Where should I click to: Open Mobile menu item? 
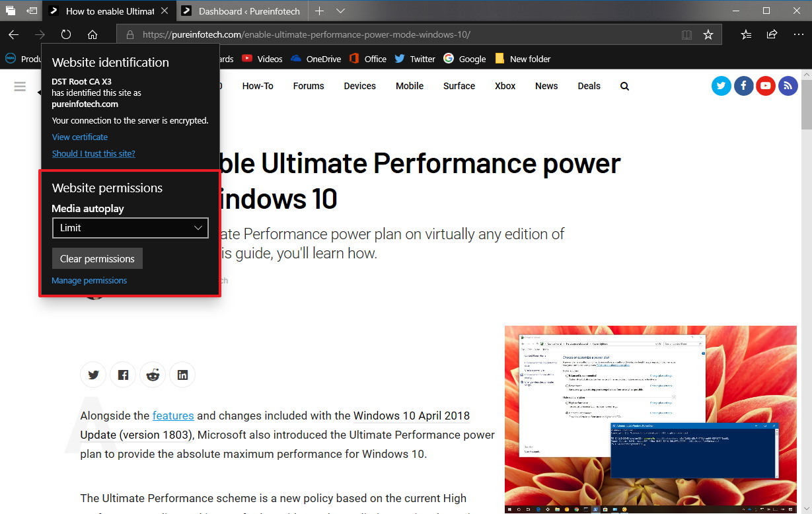click(410, 86)
